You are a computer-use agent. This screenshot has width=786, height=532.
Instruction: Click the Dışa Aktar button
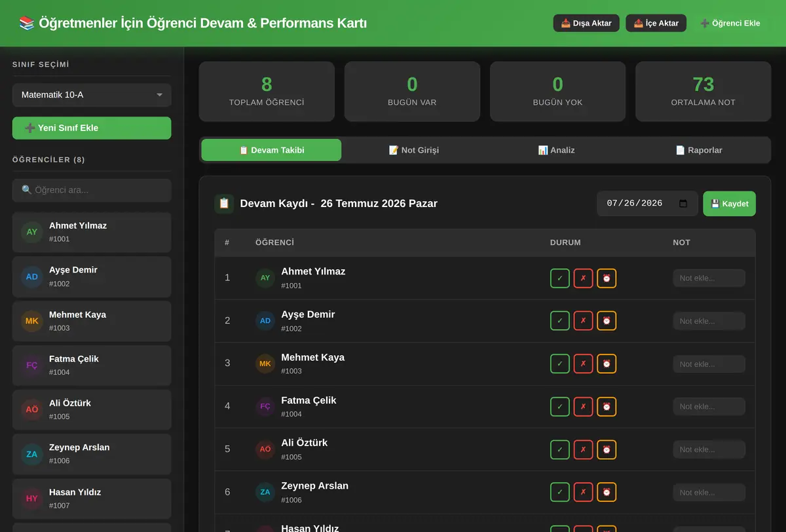coord(586,24)
